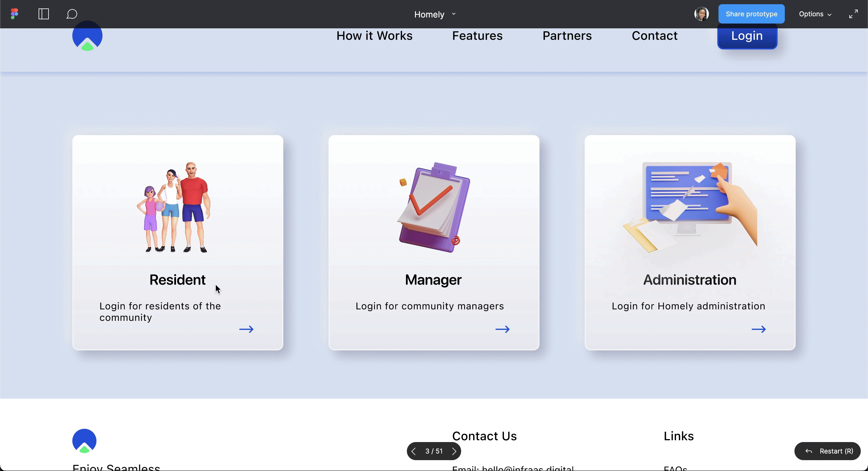Open the Figma main menu logo
The width and height of the screenshot is (868, 471).
(14, 14)
